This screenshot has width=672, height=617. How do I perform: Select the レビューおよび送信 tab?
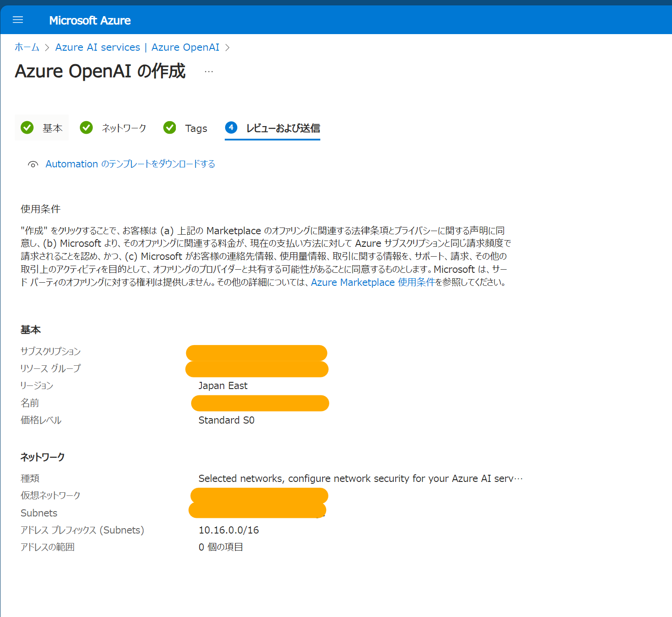272,128
